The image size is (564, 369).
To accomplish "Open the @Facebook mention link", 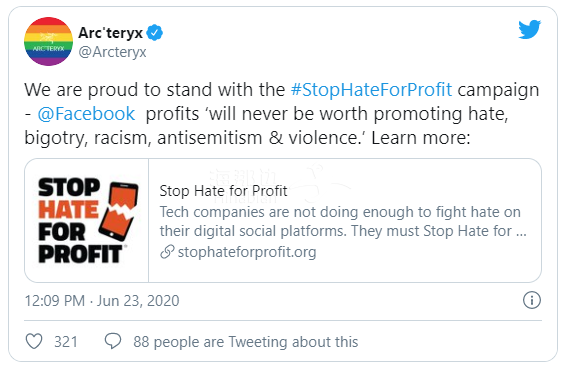I will [86, 114].
